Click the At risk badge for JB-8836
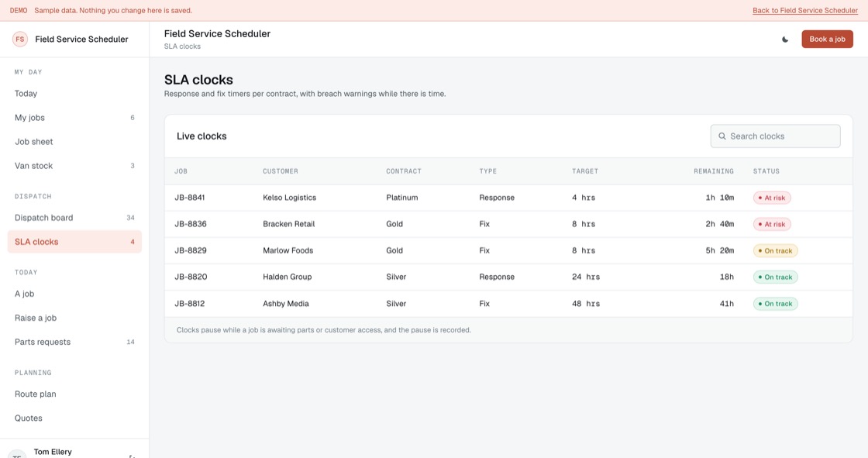The image size is (868, 458). pos(772,224)
